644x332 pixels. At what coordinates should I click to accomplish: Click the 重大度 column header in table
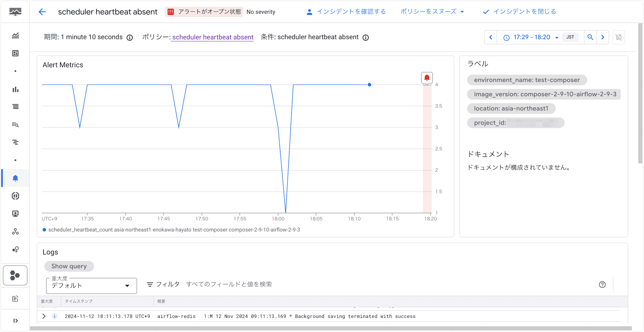pos(47,301)
